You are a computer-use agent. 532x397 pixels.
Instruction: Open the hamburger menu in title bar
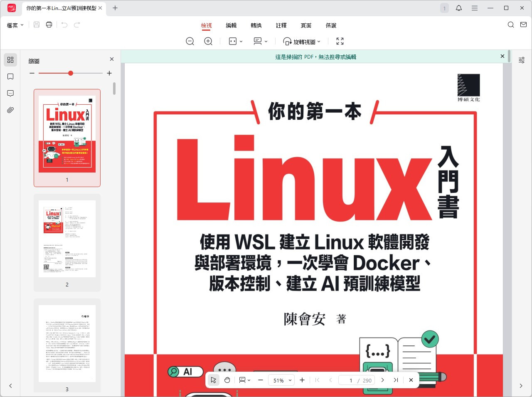click(x=474, y=8)
